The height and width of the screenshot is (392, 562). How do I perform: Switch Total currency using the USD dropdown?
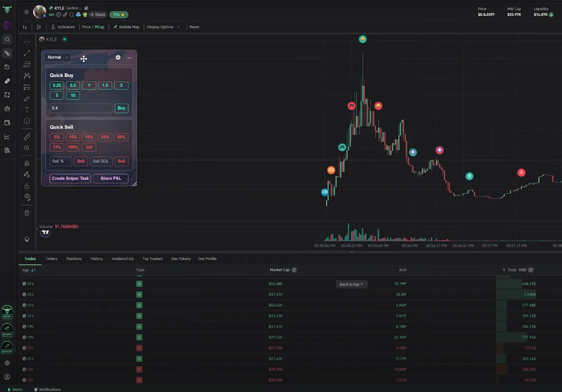click(523, 270)
